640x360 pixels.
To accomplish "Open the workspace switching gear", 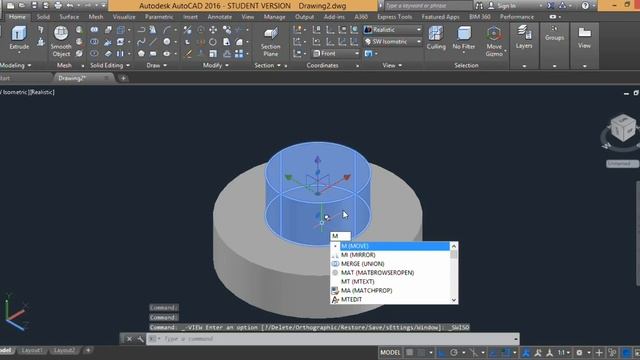I will tap(579, 353).
